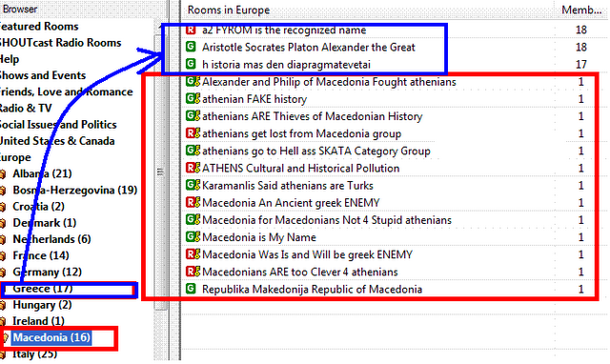
Task: Open room athenian FAKE history
Action: coord(254,99)
